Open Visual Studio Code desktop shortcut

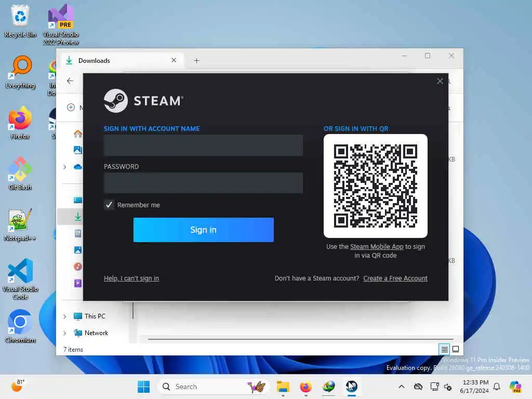20,279
